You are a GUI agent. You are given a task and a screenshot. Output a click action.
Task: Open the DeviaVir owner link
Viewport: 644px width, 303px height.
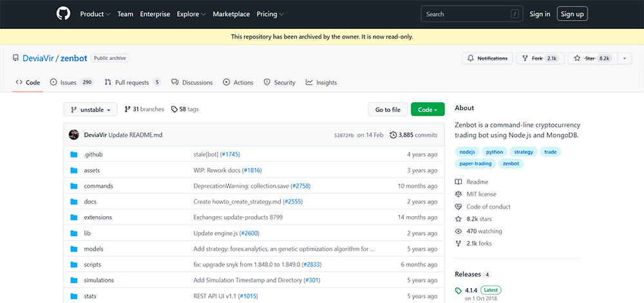pos(38,59)
